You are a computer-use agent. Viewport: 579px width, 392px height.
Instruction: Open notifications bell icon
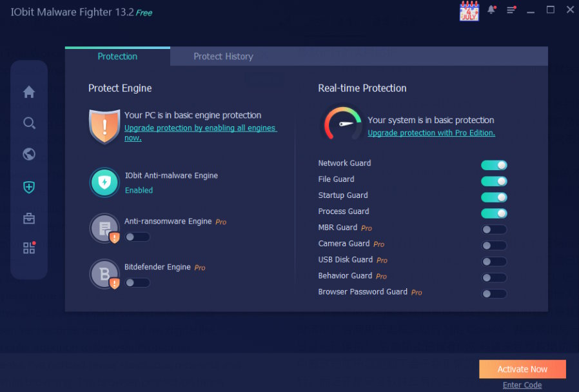(x=491, y=10)
